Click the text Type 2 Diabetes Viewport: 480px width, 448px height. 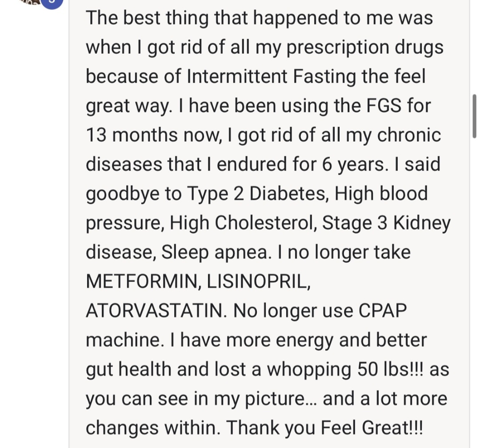point(257,194)
